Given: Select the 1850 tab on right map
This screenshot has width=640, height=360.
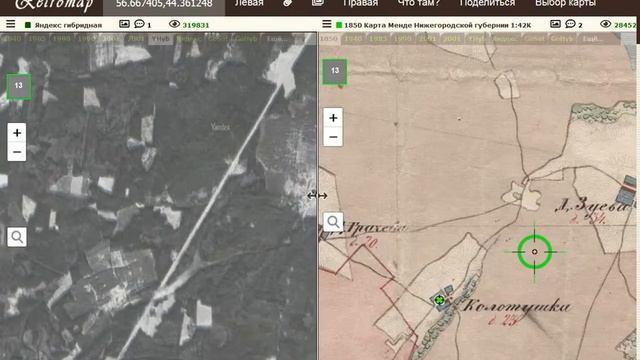Looking at the screenshot, I should [328, 39].
